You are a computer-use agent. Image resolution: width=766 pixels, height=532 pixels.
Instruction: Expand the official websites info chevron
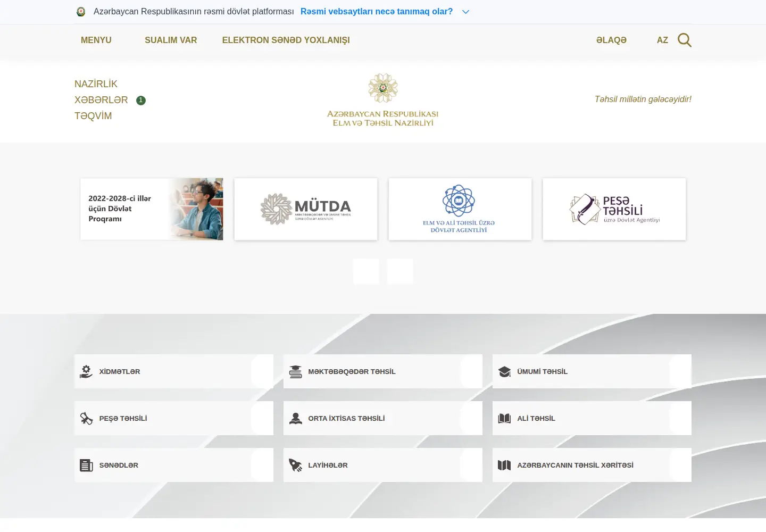click(466, 12)
